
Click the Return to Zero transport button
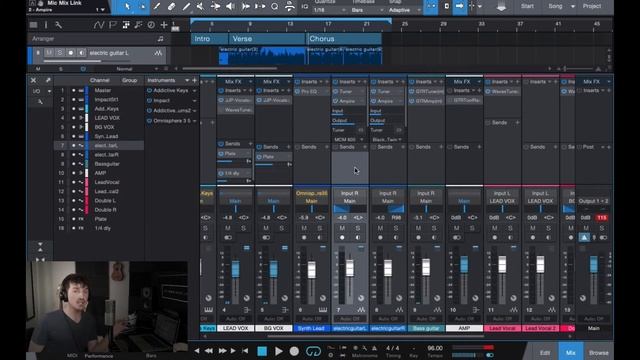[x=245, y=351]
